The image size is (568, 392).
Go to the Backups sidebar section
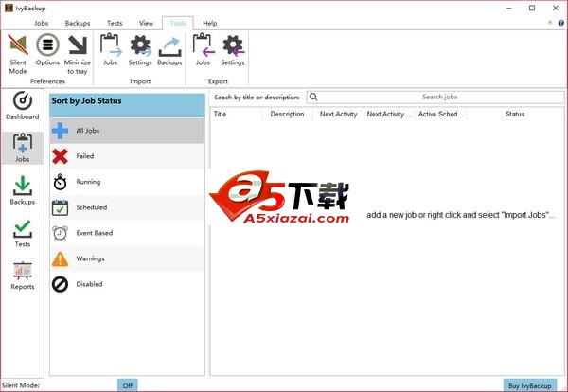coord(23,190)
